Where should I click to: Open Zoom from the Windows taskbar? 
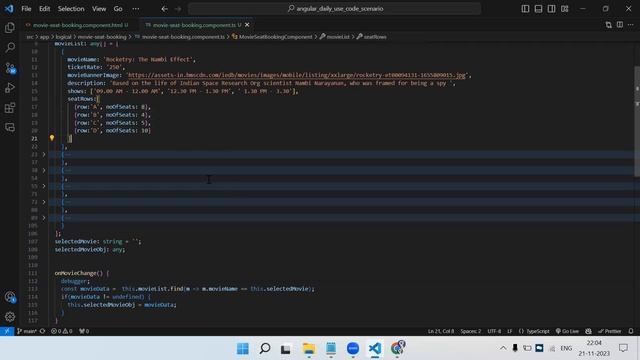click(x=353, y=348)
